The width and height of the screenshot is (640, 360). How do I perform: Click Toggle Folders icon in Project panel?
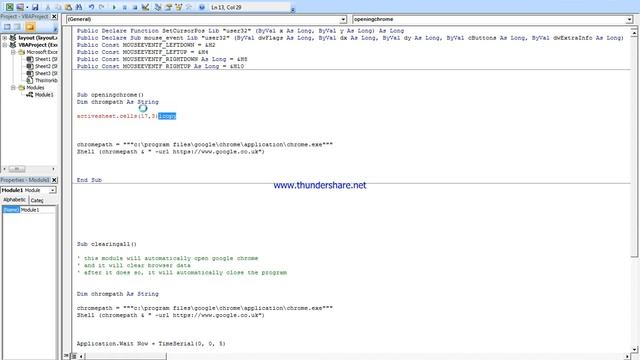(x=30, y=27)
